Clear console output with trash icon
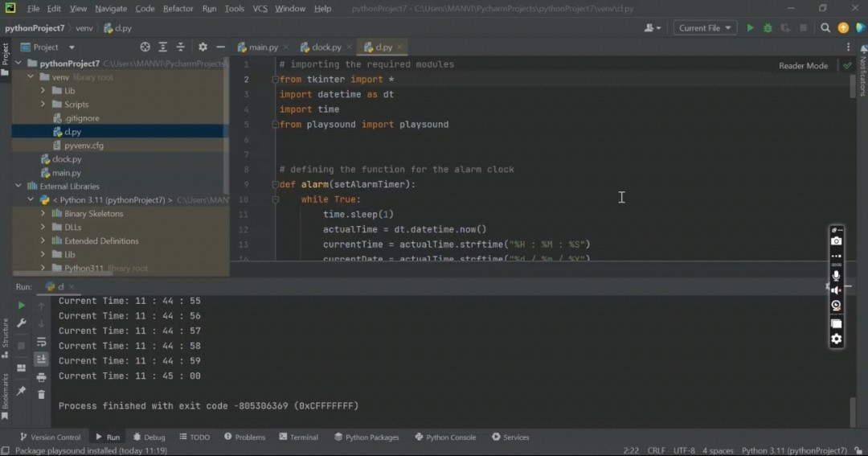Viewport: 868px width, 456px height. (41, 394)
